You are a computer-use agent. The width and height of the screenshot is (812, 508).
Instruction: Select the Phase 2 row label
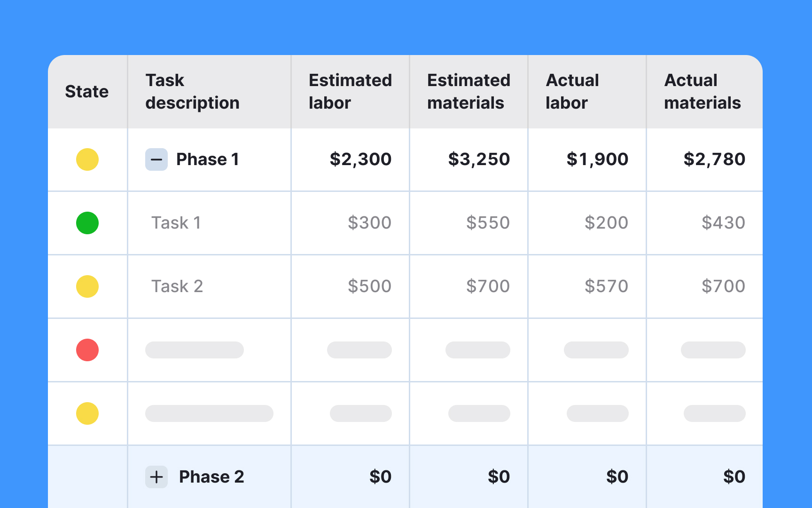point(211,477)
